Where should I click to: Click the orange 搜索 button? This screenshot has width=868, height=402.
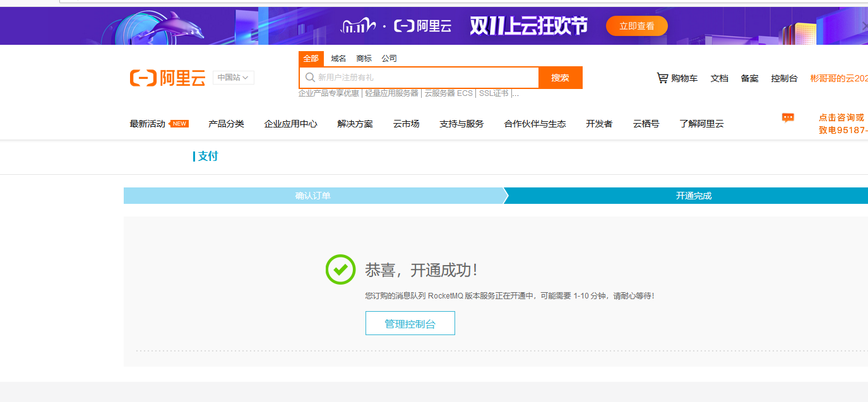(x=561, y=78)
